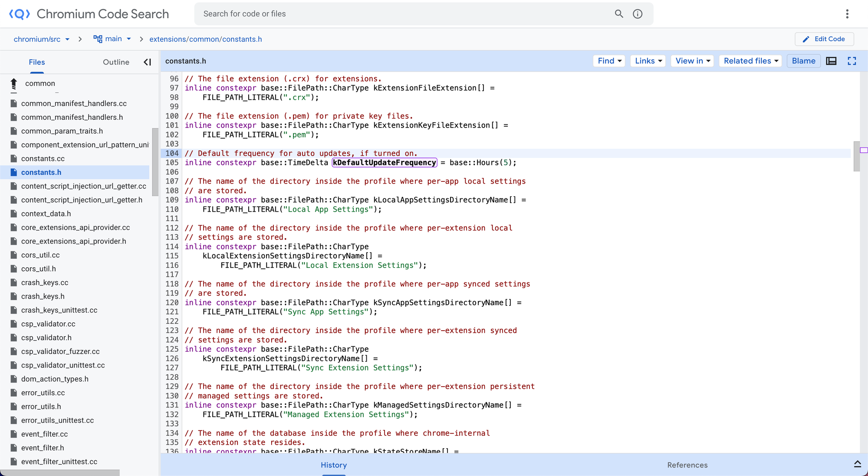Viewport: 868px width, 476px height.
Task: Open common_manifest_handlers.cc in file list
Action: point(74,103)
